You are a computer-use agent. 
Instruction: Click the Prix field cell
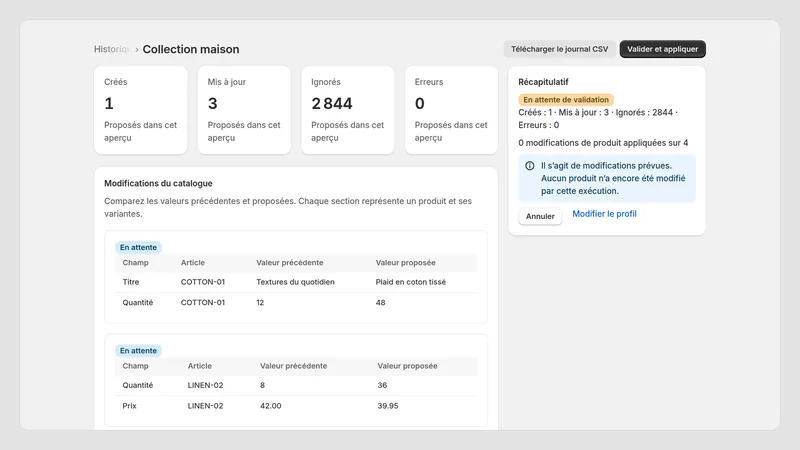[x=130, y=406]
